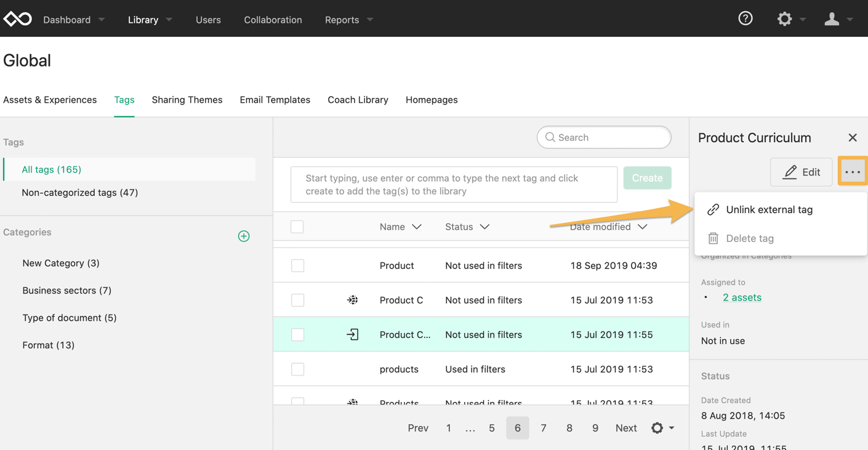Screen dimensions: 868x450
Task: Select Type of document (5) category
Action: 70,318
